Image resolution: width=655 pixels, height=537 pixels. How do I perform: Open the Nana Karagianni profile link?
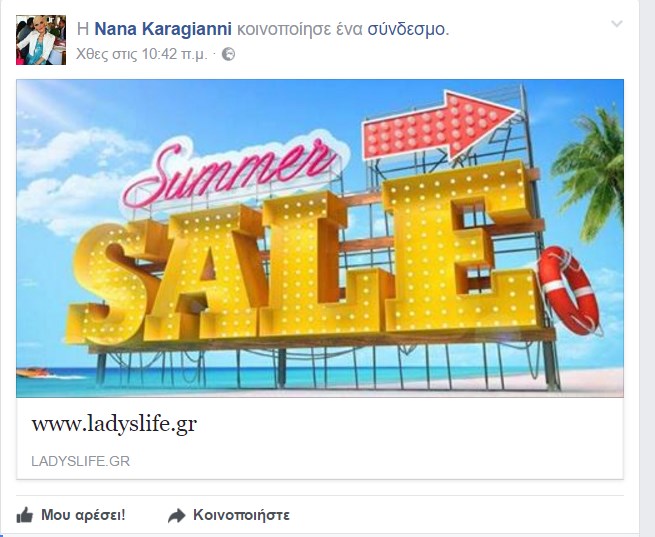coord(163,29)
